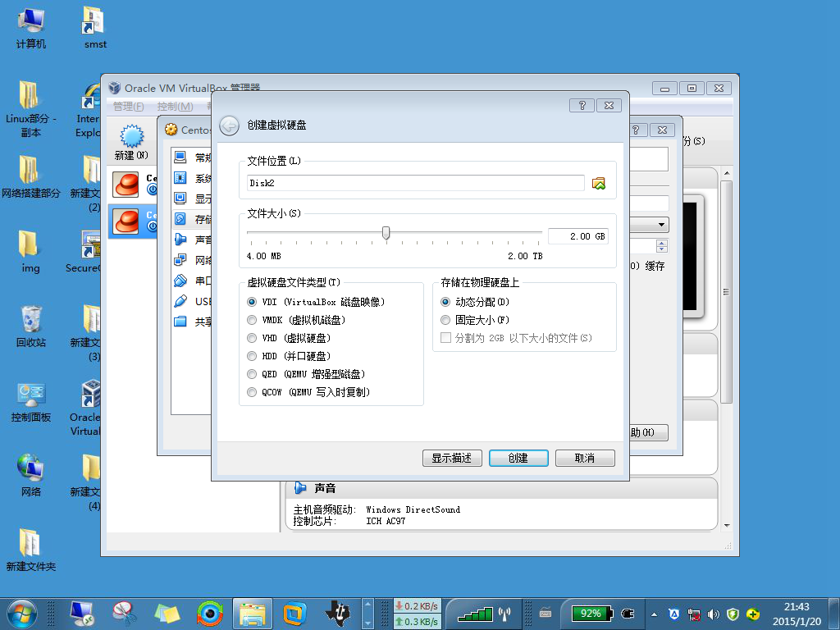Image resolution: width=840 pixels, height=630 pixels.
Task: Click the stepper arrows in settings window behind
Action: point(662,246)
